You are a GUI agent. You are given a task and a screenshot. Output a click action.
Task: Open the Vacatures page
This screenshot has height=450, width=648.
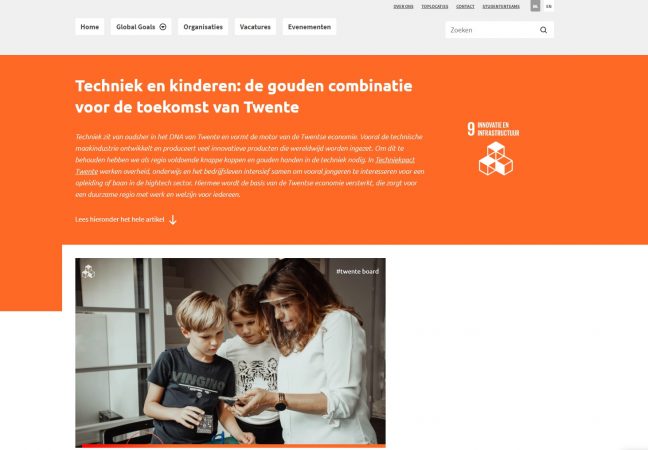(x=255, y=27)
